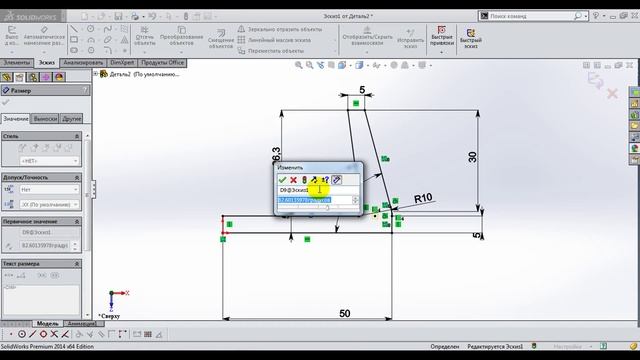The width and height of the screenshot is (640, 360).
Task: Expand the Деталь2 tree node
Action: [x=96, y=74]
